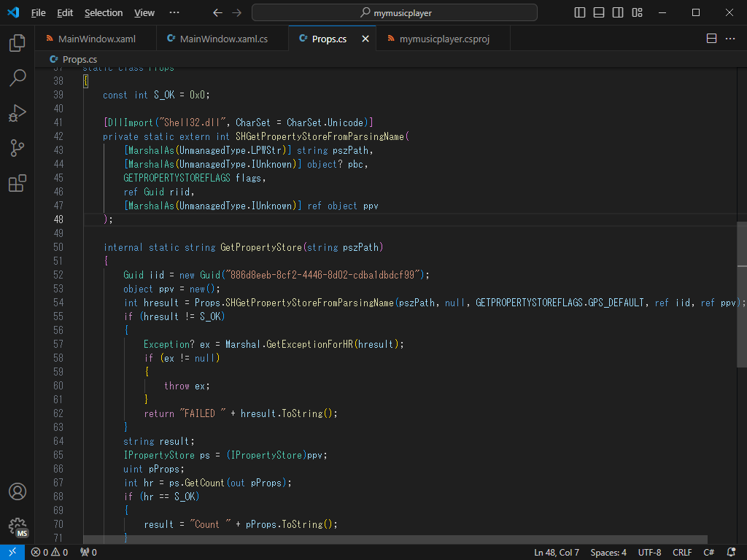Switch to mymusicplayer.csproj tab

click(x=443, y=39)
